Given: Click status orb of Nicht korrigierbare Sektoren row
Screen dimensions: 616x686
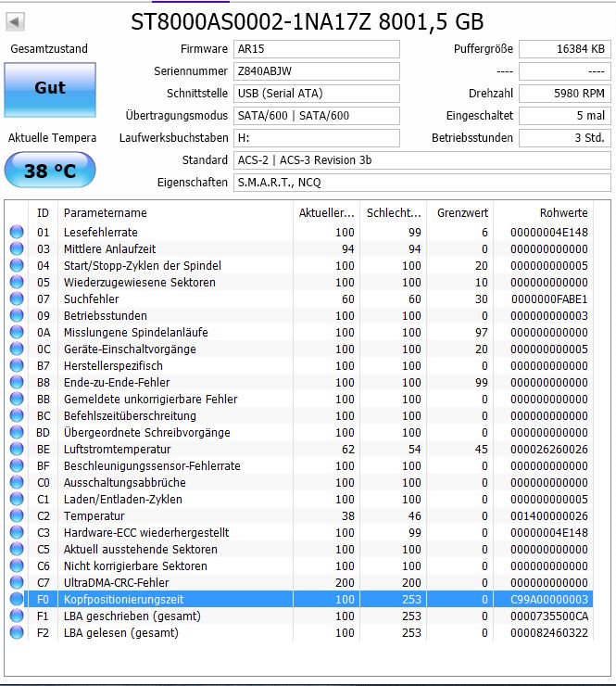Looking at the screenshot, I should tap(17, 565).
